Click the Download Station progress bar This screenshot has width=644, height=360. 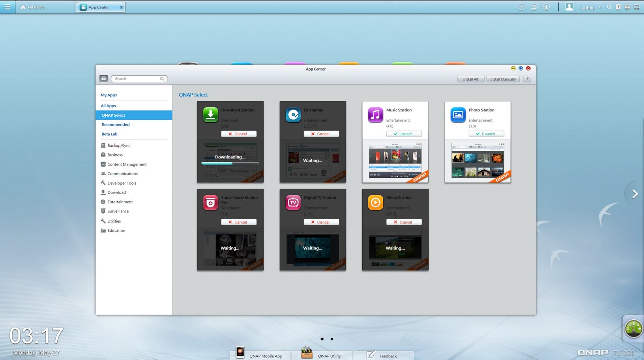pyautogui.click(x=230, y=163)
